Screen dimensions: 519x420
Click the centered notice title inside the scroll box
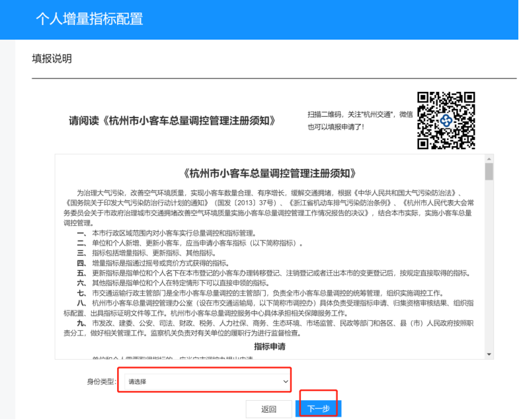[x=269, y=174]
